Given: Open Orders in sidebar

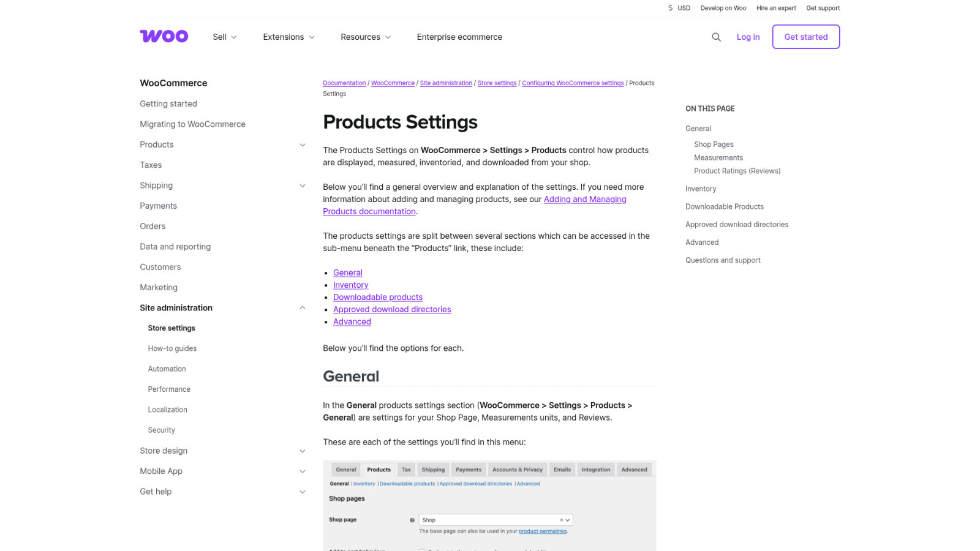Looking at the screenshot, I should 153,226.
